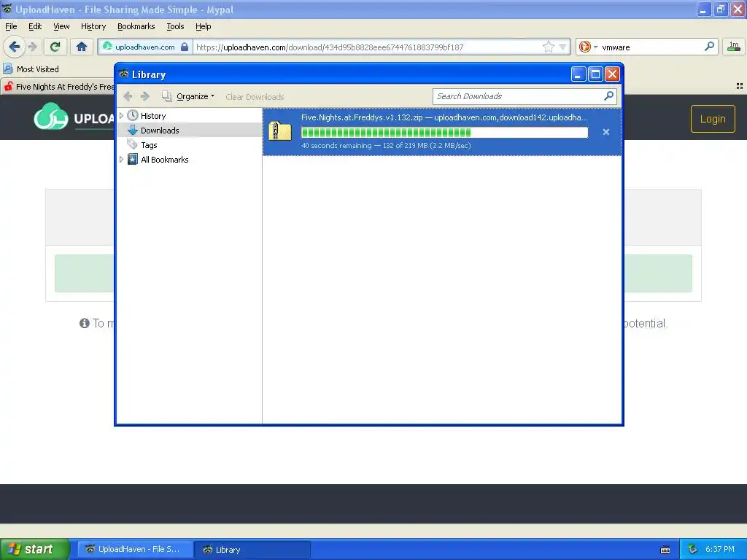Click the zip file icon of the download

[x=280, y=131]
